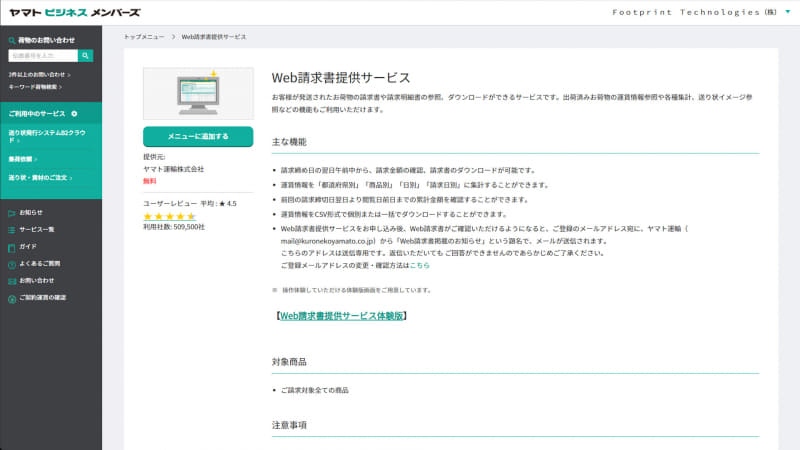This screenshot has width=800, height=450.
Task: Click the ご利用中のサービス header
Action: [x=37, y=114]
